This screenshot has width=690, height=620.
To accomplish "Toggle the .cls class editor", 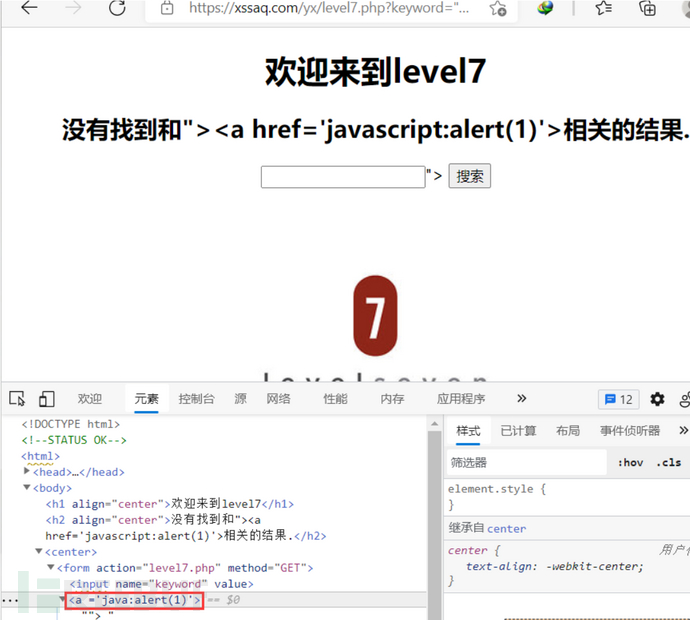I will tap(669, 462).
